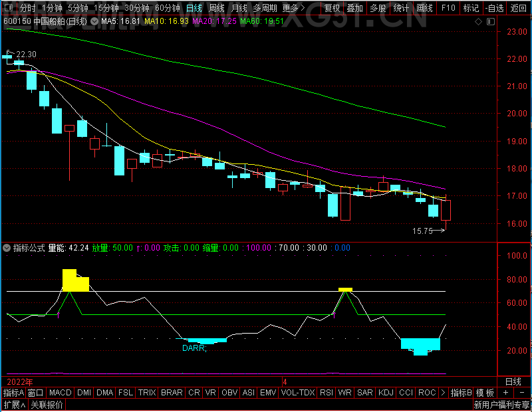
Task: Open the 窗口 tab
Action: (x=36, y=393)
